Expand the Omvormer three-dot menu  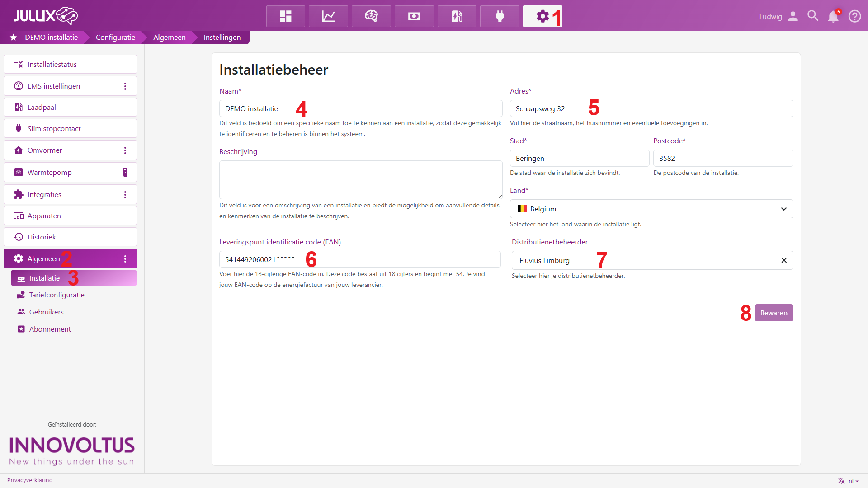pos(125,150)
